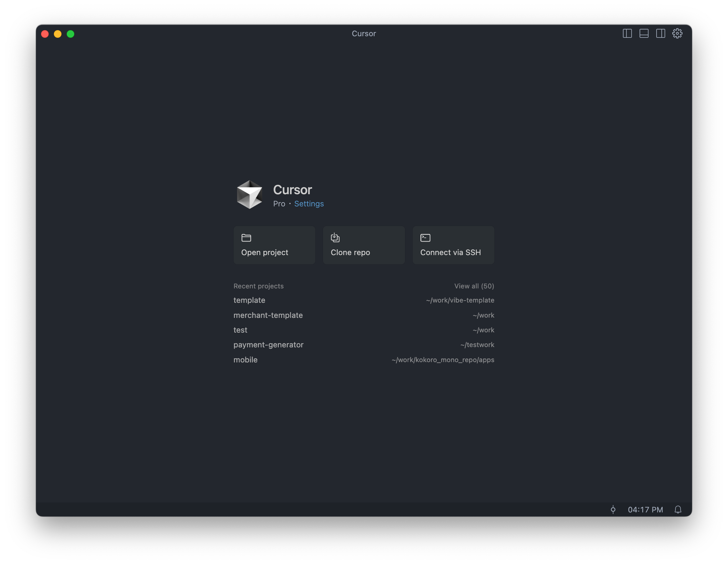
Task: Click the terminal icon on Connect via SSH
Action: click(425, 238)
